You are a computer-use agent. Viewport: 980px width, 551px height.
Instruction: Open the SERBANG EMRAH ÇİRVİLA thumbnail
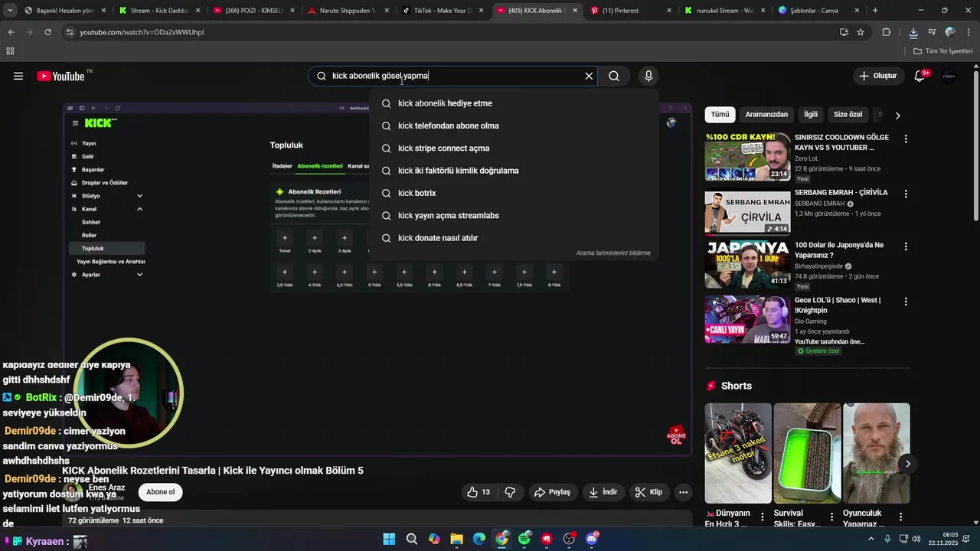coord(747,212)
